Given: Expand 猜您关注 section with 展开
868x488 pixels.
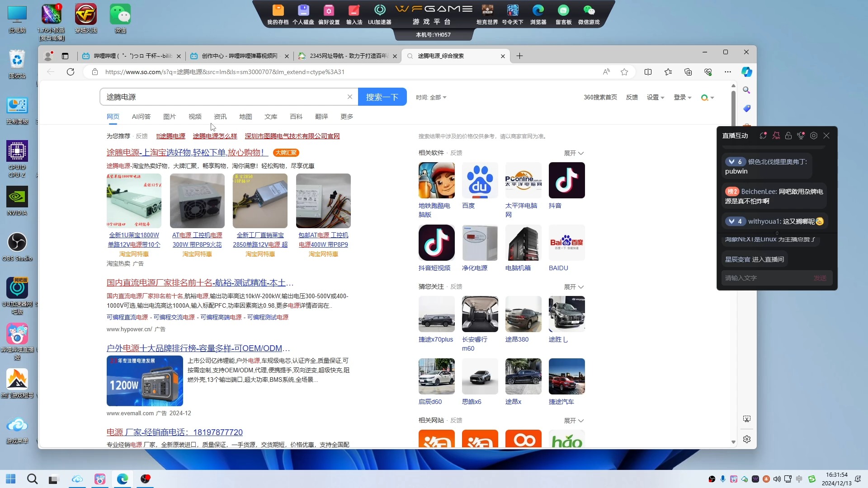Looking at the screenshot, I should [574, 287].
